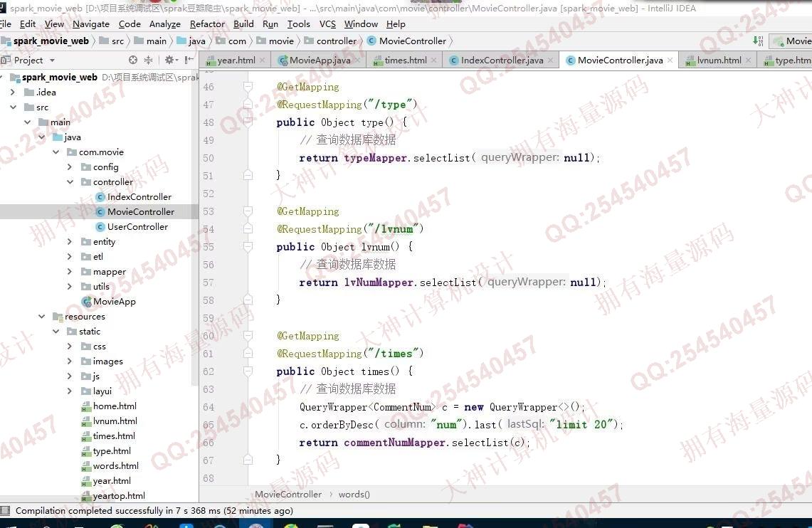Viewport: 812px width, 528px height.
Task: Switch to the IndexController.java tab
Action: pos(502,60)
